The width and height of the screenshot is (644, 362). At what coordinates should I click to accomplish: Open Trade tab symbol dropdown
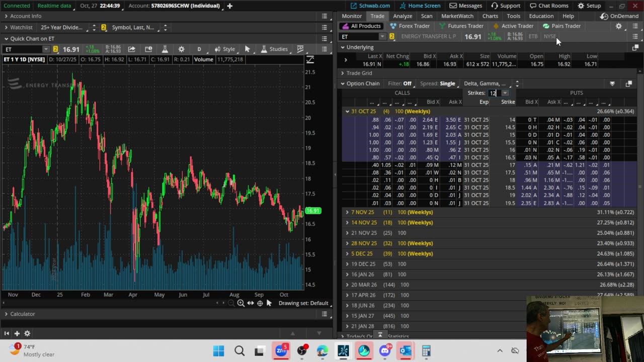pyautogui.click(x=382, y=37)
